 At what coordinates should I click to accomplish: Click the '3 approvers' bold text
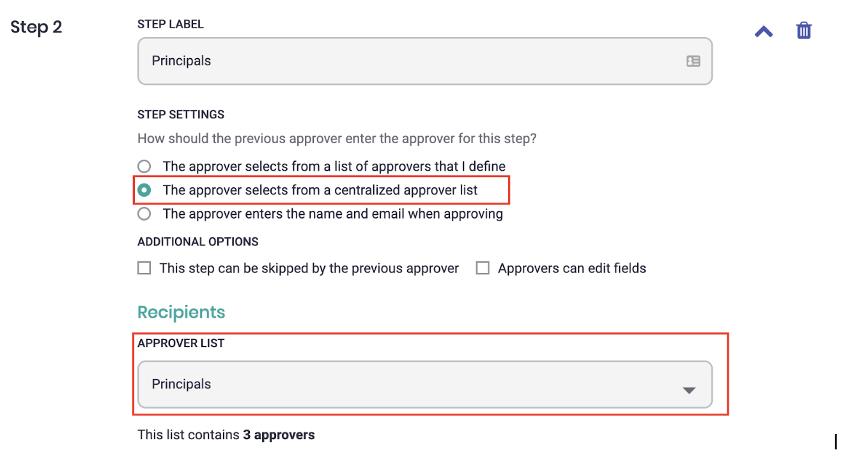point(279,435)
